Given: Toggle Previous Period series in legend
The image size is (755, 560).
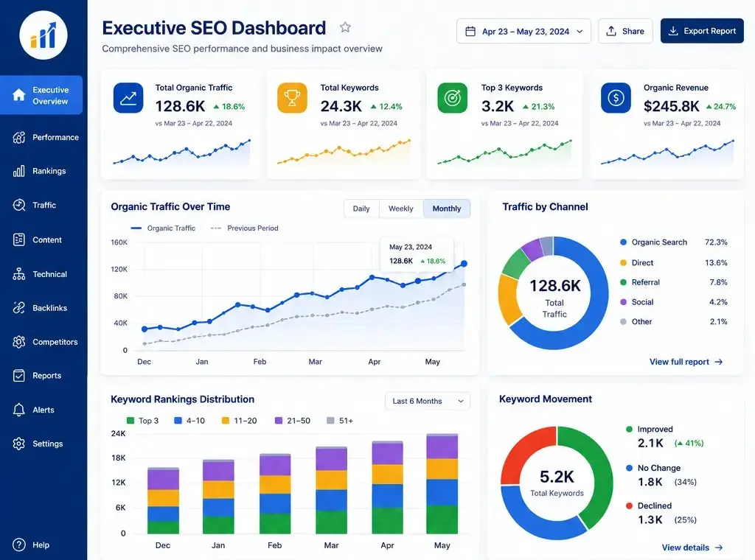Looking at the screenshot, I should pos(244,228).
